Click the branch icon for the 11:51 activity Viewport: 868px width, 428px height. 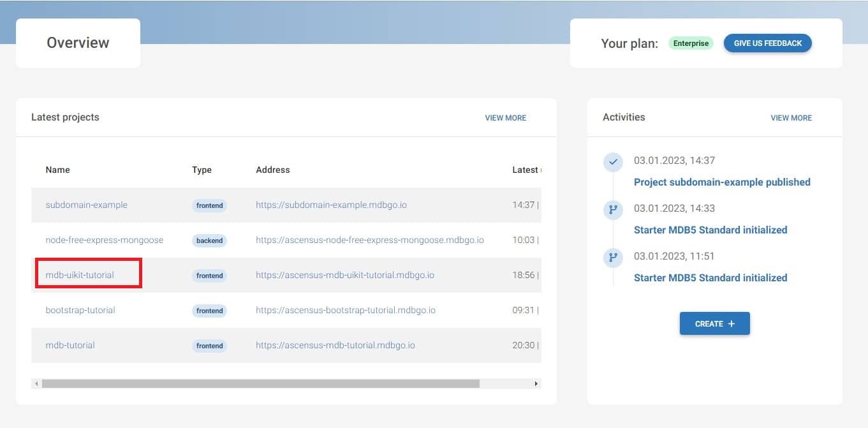(x=613, y=258)
